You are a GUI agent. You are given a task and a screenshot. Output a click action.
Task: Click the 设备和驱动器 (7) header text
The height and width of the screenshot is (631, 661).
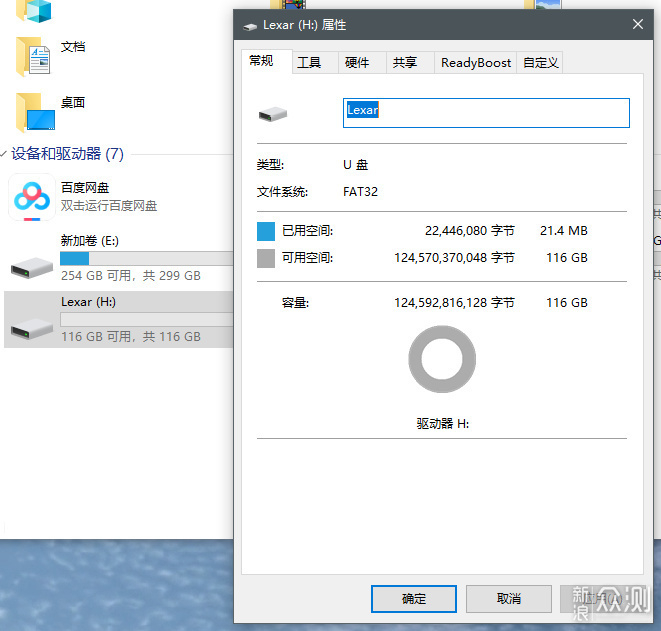(x=67, y=154)
